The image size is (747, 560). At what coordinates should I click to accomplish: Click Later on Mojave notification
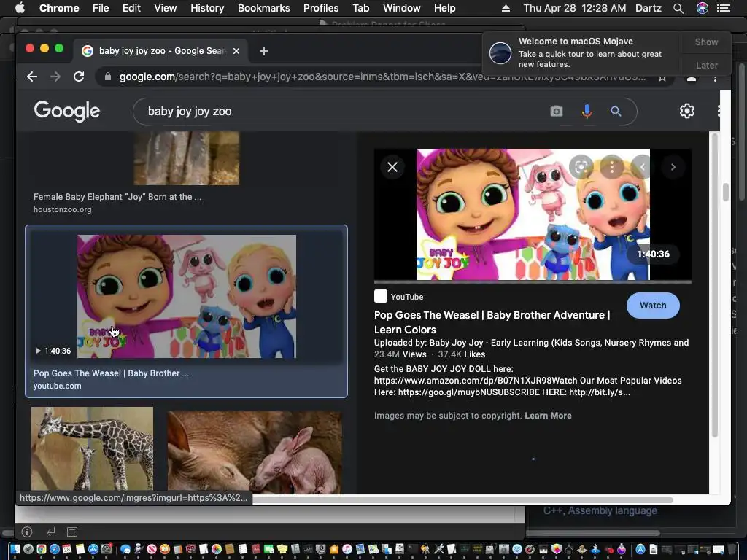706,65
